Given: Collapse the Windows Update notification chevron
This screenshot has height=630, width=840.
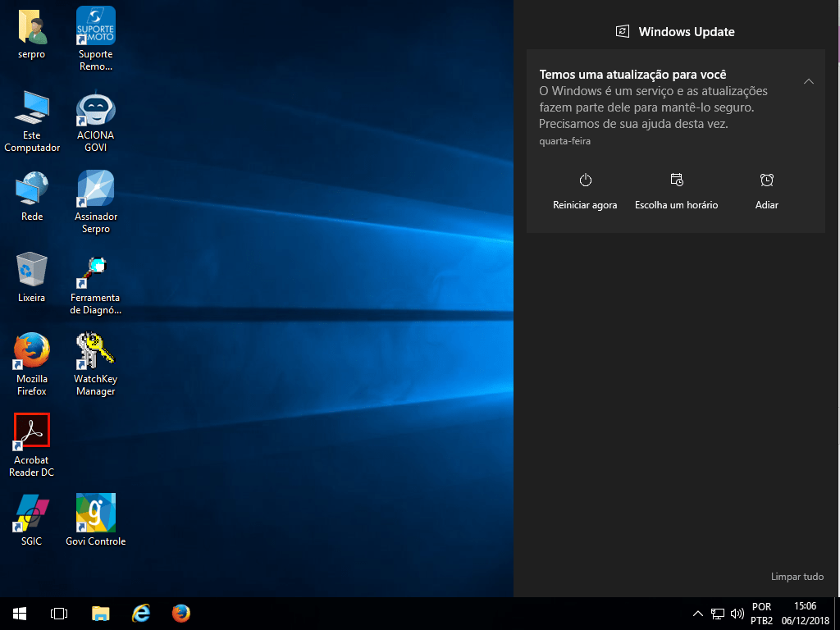Looking at the screenshot, I should 809,81.
